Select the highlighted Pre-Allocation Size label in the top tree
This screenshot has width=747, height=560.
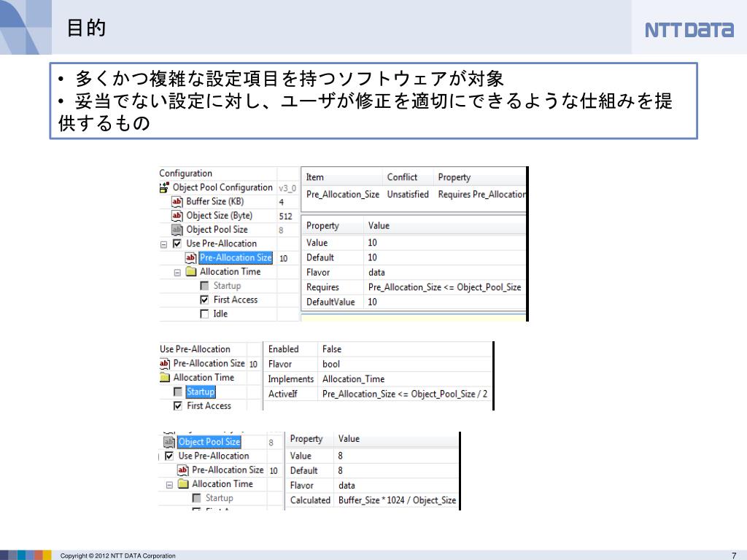[x=236, y=257]
